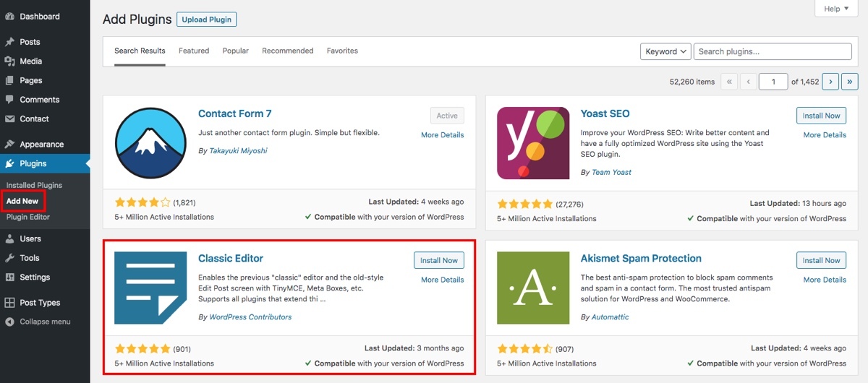Go to Appearance in the sidebar
868x383 pixels.
pos(41,145)
